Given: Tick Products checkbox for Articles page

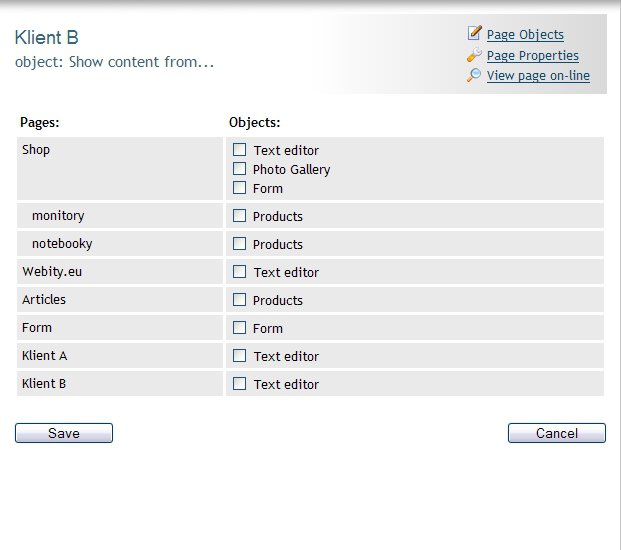Looking at the screenshot, I should tap(239, 300).
